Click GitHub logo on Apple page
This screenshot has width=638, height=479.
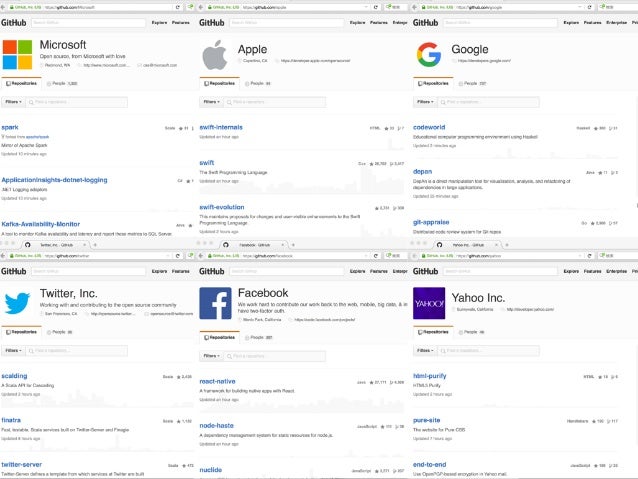212,23
